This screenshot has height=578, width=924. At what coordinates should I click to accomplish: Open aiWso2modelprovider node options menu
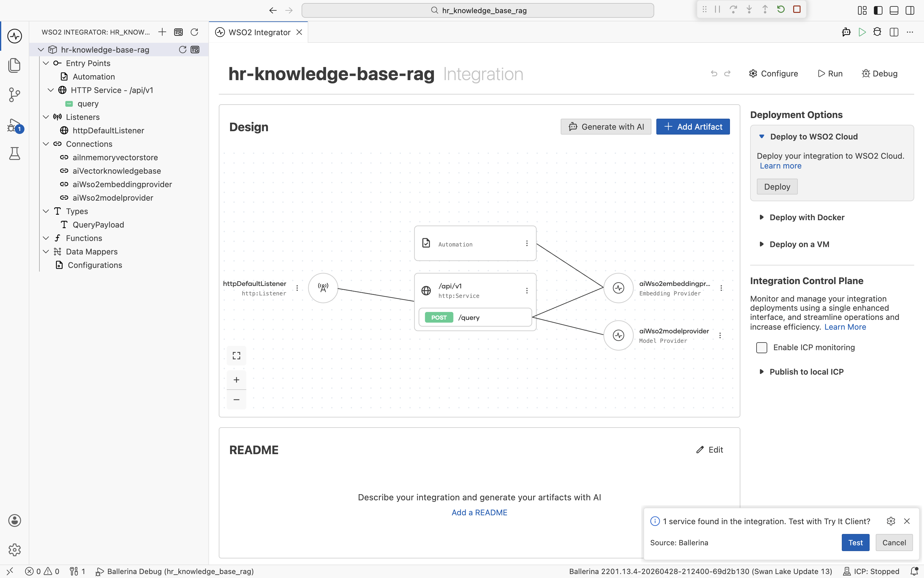coord(720,336)
